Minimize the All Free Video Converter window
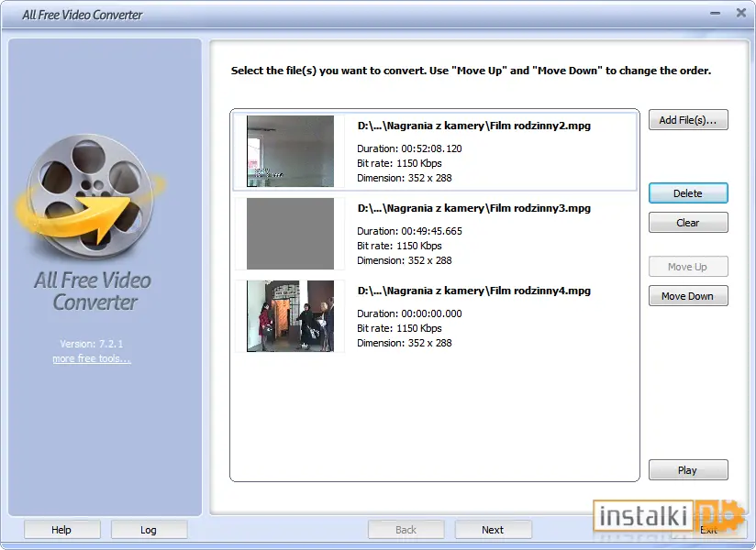The image size is (756, 550). point(715,14)
